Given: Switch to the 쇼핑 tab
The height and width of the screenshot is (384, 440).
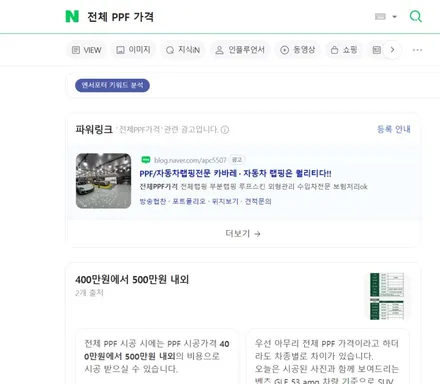Looking at the screenshot, I should pyautogui.click(x=344, y=50).
